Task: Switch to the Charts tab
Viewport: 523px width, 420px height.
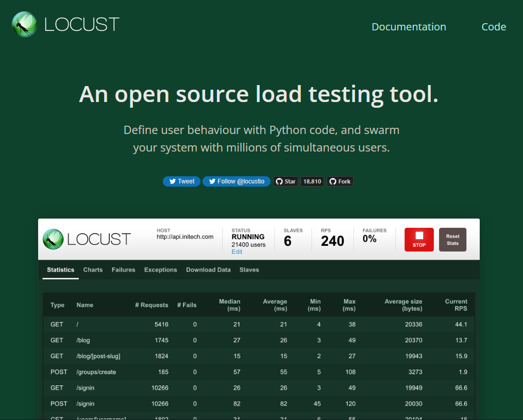Action: pyautogui.click(x=93, y=270)
